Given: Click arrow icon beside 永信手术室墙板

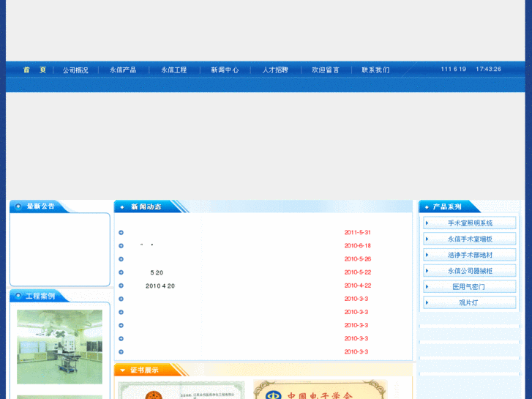Looking at the screenshot, I should coord(427,239).
